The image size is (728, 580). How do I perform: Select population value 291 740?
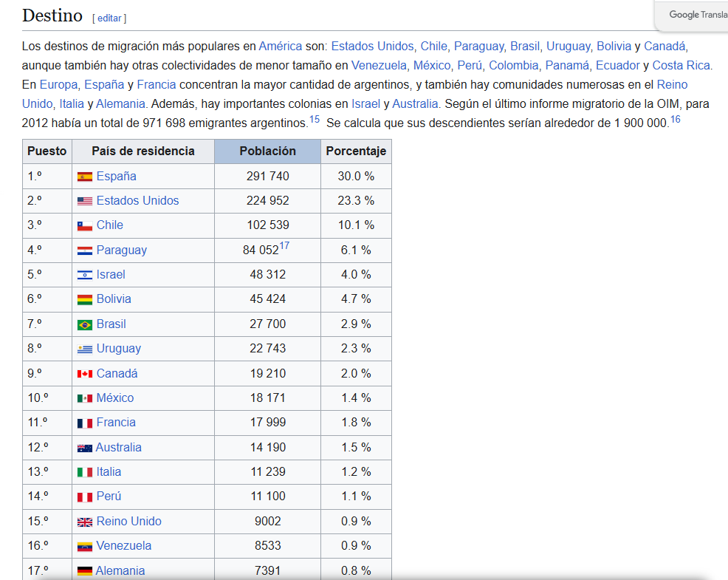[x=267, y=176]
